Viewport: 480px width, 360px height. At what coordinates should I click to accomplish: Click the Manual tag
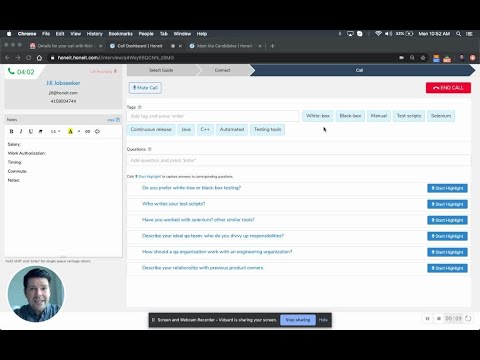(x=379, y=116)
